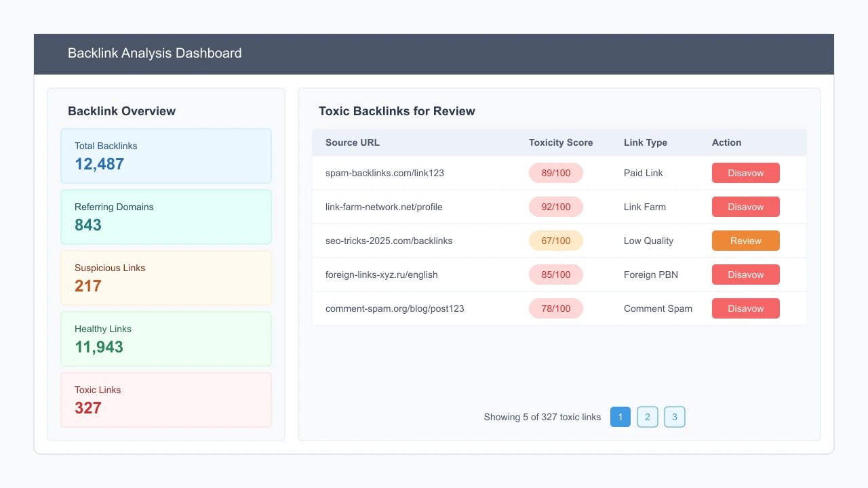
Task: Open the Suspicious Links card
Action: pyautogui.click(x=166, y=278)
